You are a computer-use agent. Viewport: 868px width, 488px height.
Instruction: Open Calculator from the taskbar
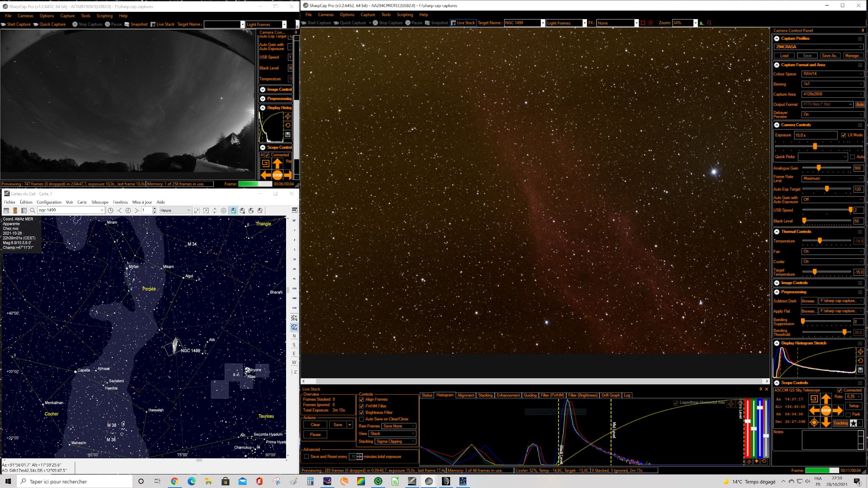pyautogui.click(x=310, y=481)
